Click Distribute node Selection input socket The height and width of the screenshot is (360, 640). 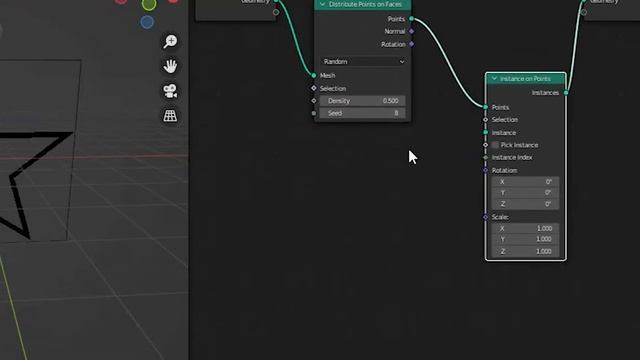point(313,88)
